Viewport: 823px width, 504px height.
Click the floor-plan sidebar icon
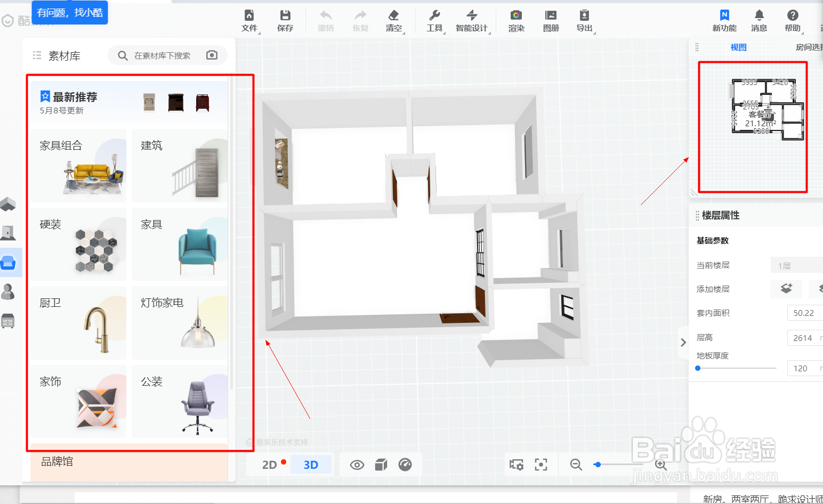(x=8, y=204)
